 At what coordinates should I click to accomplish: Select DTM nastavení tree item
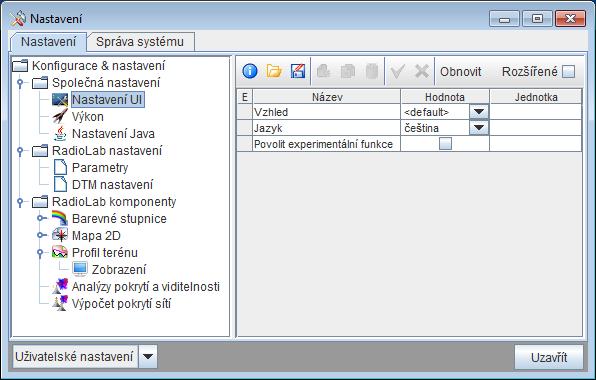tap(113, 185)
